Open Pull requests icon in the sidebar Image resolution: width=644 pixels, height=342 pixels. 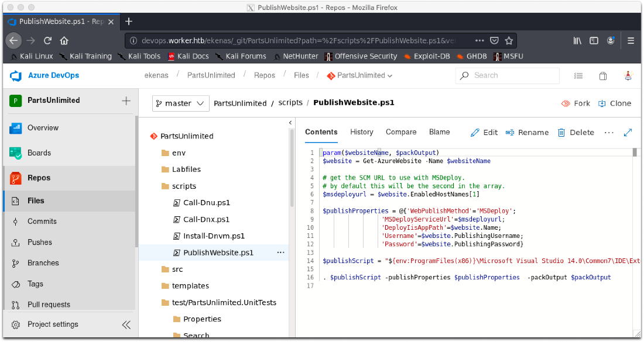point(15,305)
